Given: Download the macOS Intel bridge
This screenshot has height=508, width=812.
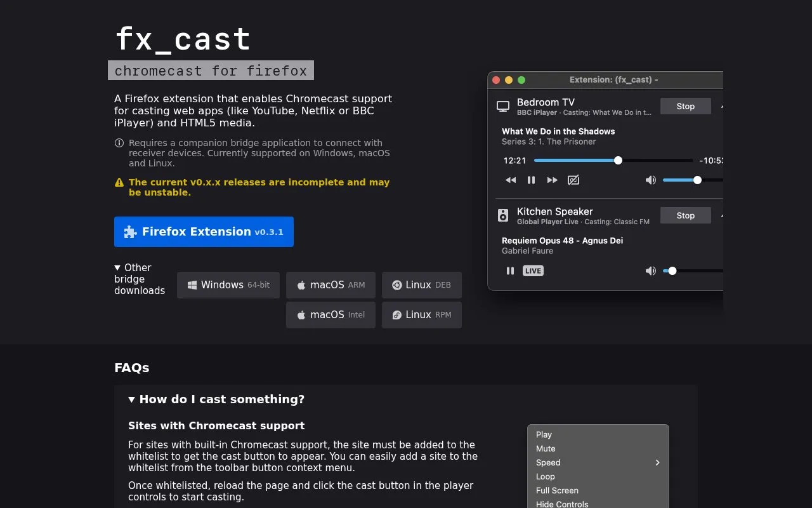Looking at the screenshot, I should click(x=331, y=315).
